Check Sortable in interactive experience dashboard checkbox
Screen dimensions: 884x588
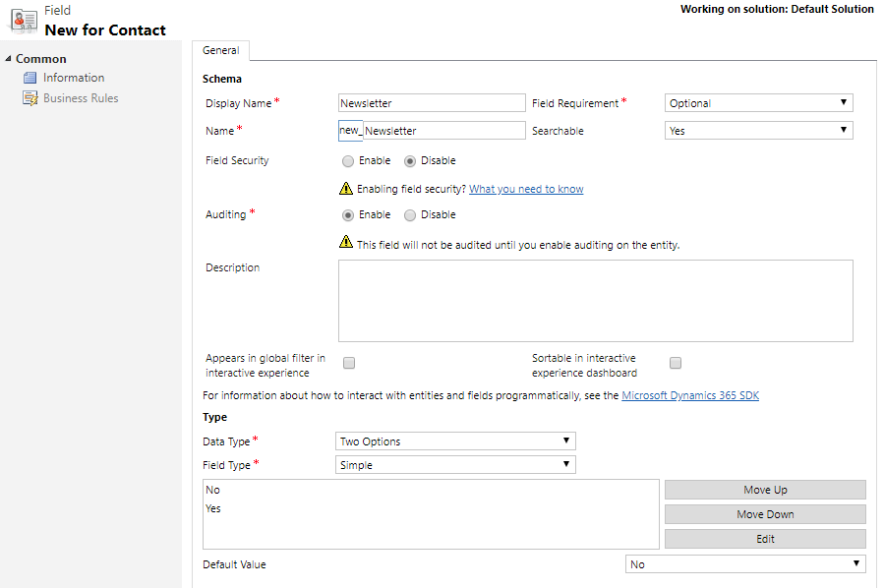[676, 363]
